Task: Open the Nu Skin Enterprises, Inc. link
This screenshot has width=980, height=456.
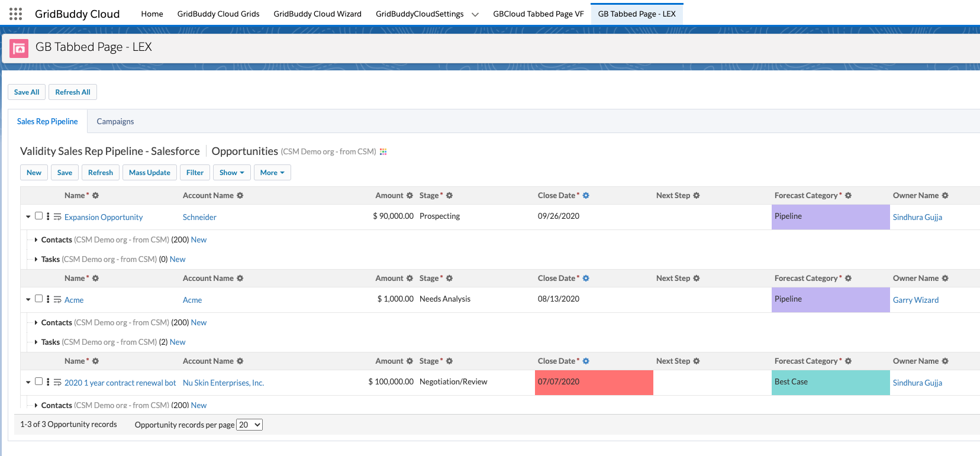Action: point(223,383)
